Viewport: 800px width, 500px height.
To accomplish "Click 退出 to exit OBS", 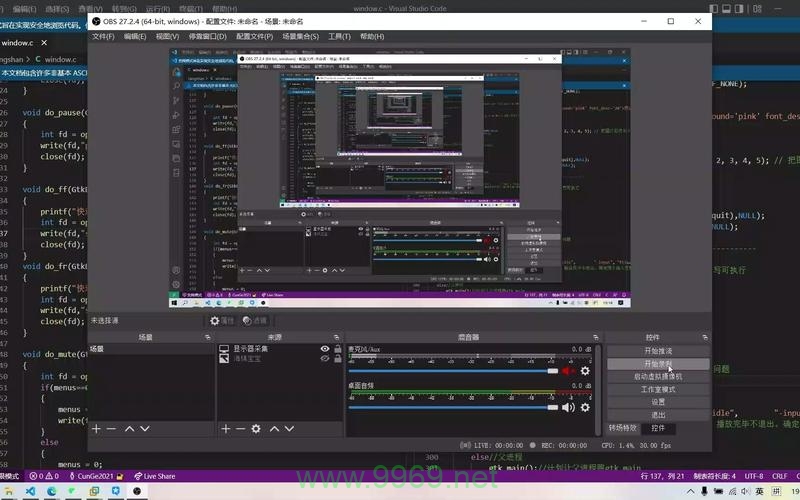I will click(x=658, y=415).
